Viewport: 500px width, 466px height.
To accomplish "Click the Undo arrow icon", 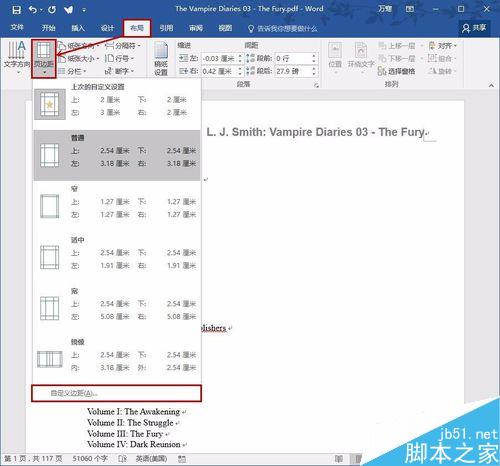I will (x=33, y=10).
